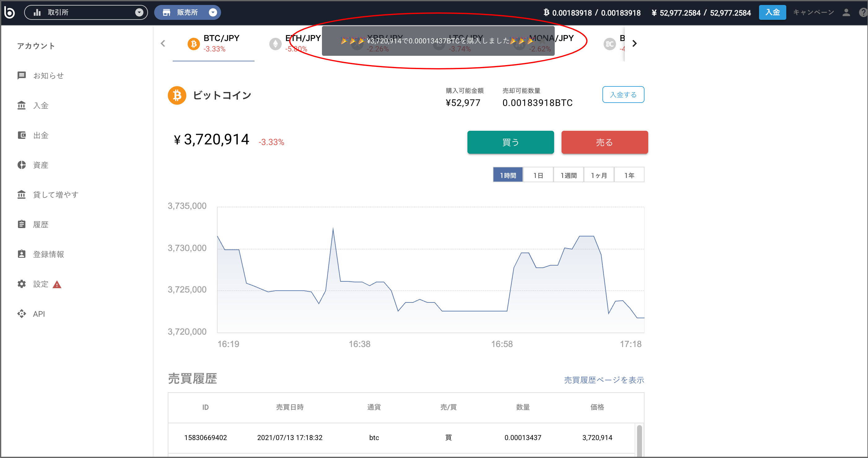This screenshot has height=458, width=868.
Task: Click the お知らせ notification icon
Action: point(22,76)
